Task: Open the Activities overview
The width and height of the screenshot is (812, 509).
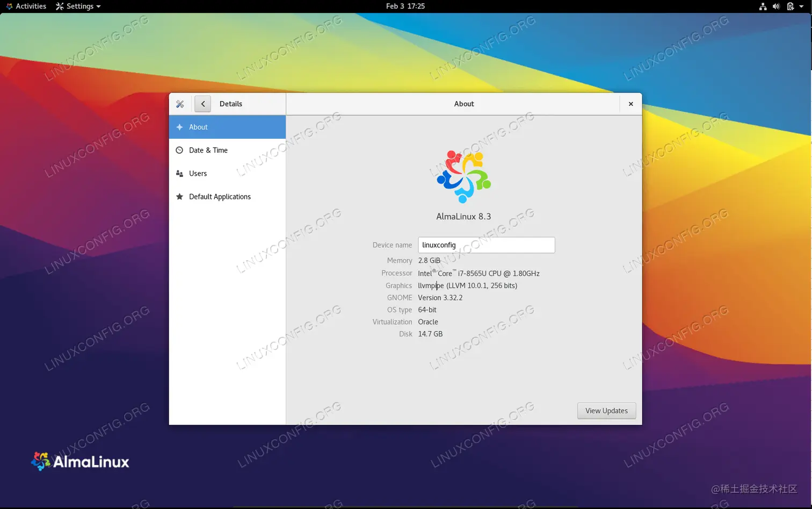Action: (26, 6)
